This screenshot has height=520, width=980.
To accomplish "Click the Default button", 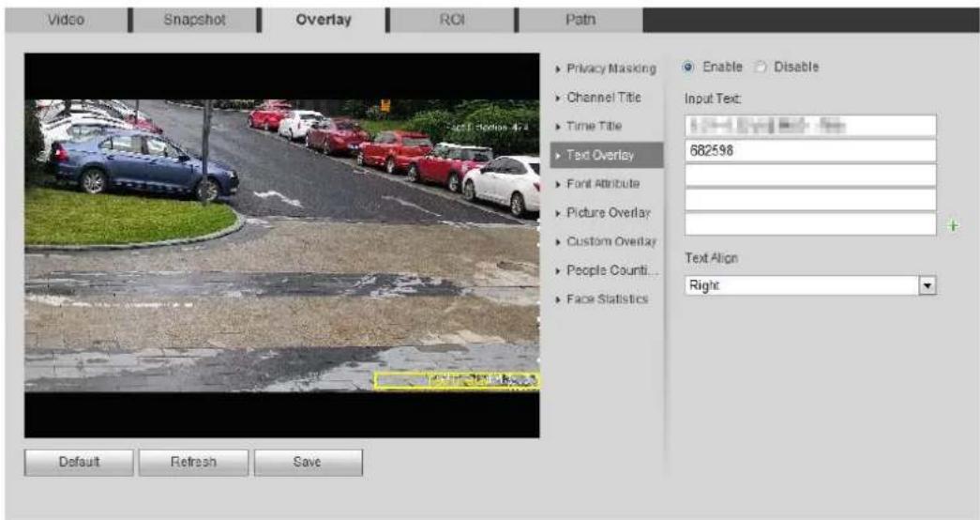I will point(79,462).
